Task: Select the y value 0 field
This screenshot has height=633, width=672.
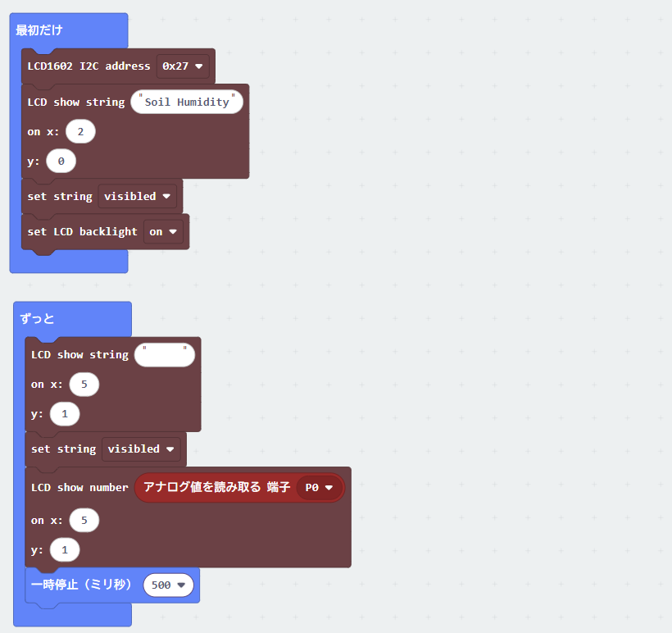Action: pos(61,162)
